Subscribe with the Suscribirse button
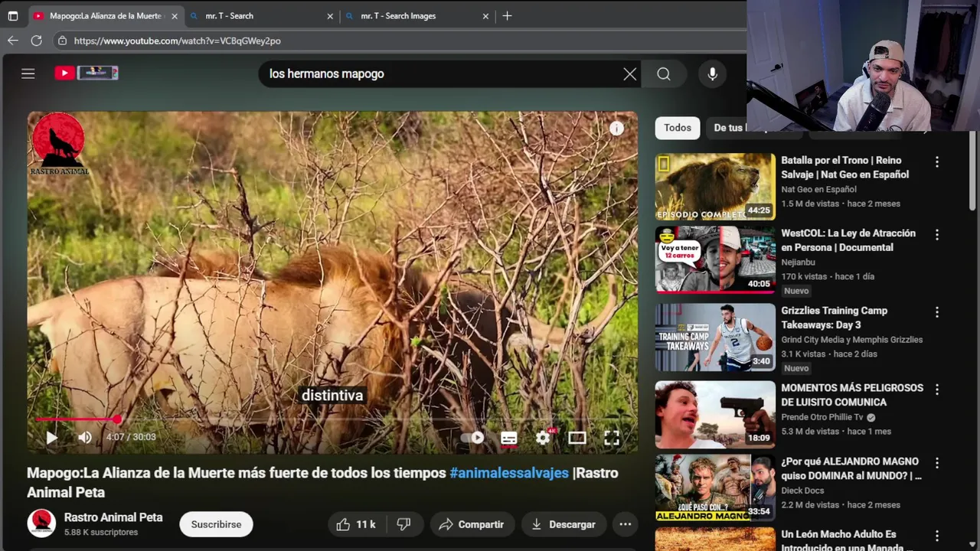980x551 pixels. point(216,524)
